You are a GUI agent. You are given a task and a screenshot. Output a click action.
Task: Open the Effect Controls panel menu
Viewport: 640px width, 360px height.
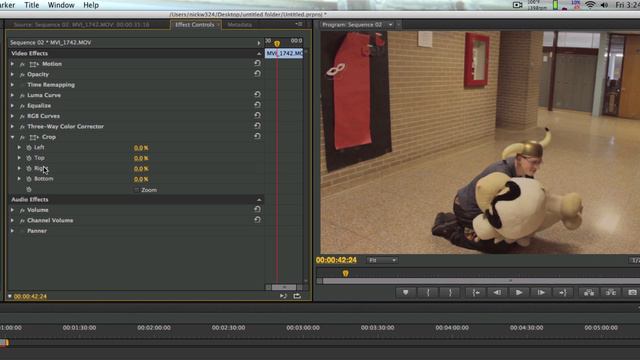[299, 24]
